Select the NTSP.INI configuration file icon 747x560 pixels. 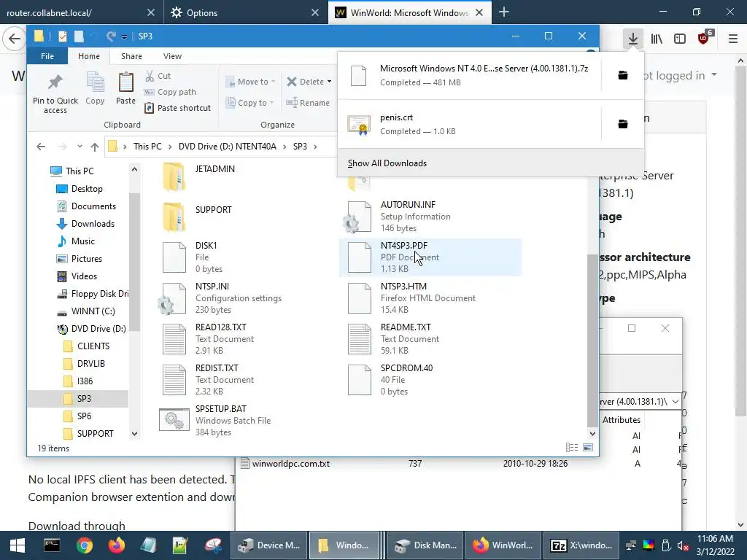click(x=173, y=298)
